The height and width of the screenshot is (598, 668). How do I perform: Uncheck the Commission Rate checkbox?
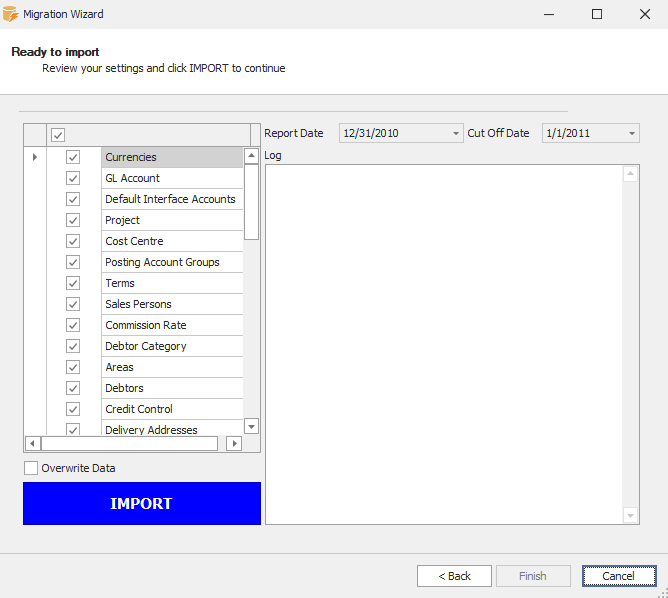coord(73,325)
